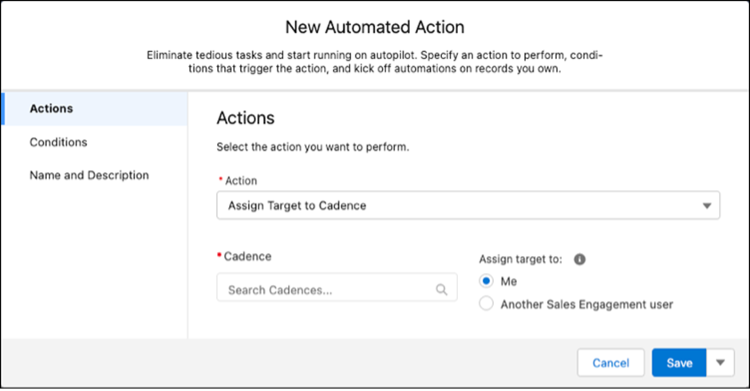Select the Me radio button
This screenshot has height=391, width=750.
(486, 281)
